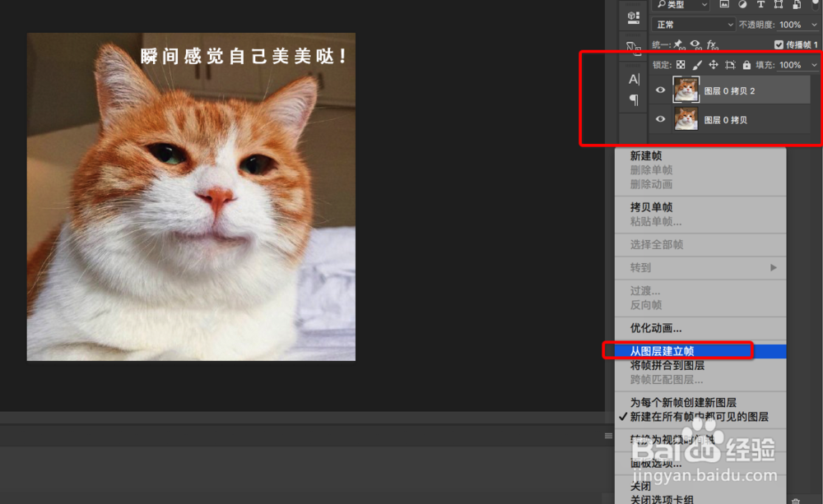The image size is (823, 504).
Task: Select the Character panel icon
Action: (x=632, y=80)
